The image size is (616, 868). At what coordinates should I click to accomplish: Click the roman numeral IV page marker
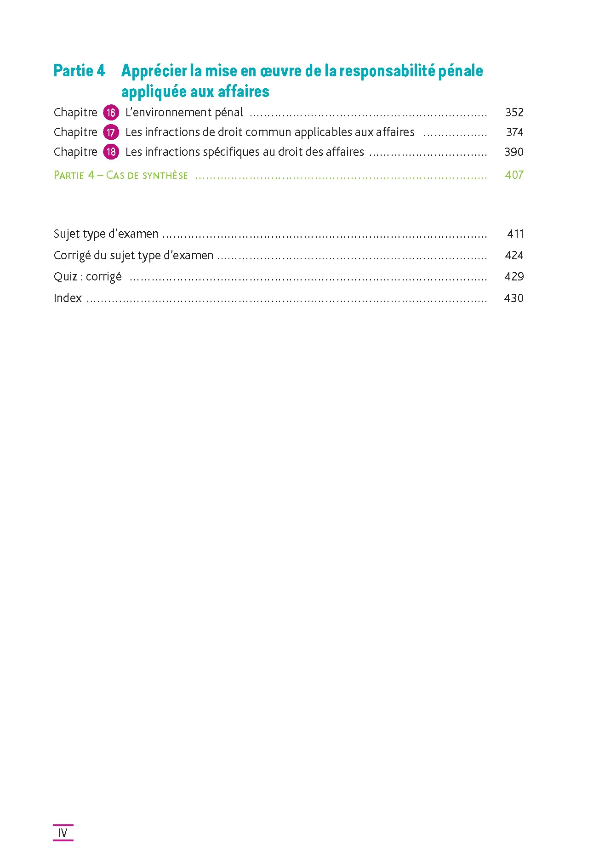pyautogui.click(x=63, y=833)
